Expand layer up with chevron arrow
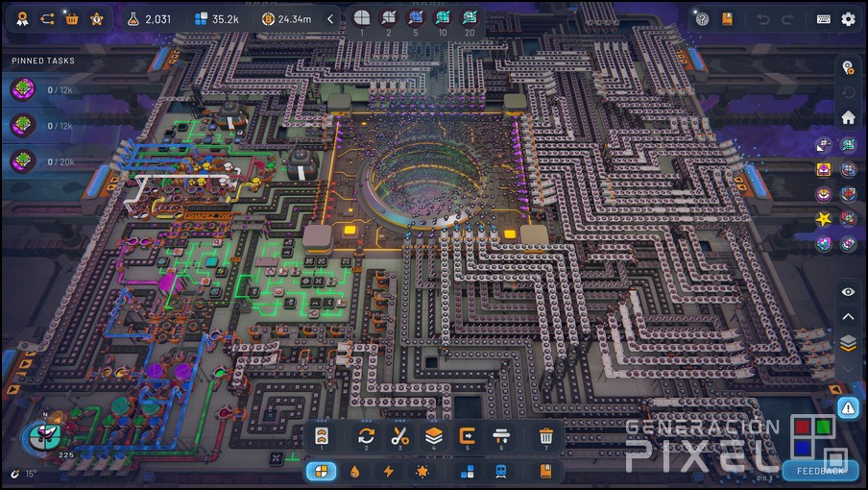The image size is (868, 490). pos(848,317)
